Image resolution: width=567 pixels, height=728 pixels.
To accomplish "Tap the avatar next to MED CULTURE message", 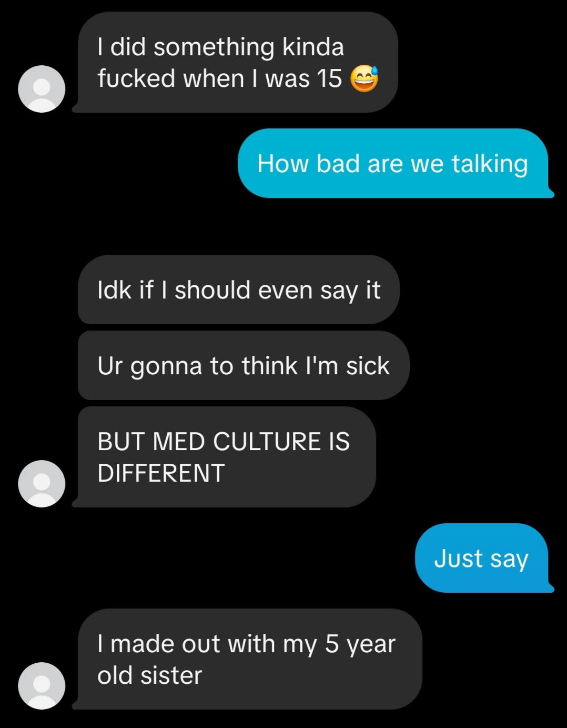I will [42, 484].
